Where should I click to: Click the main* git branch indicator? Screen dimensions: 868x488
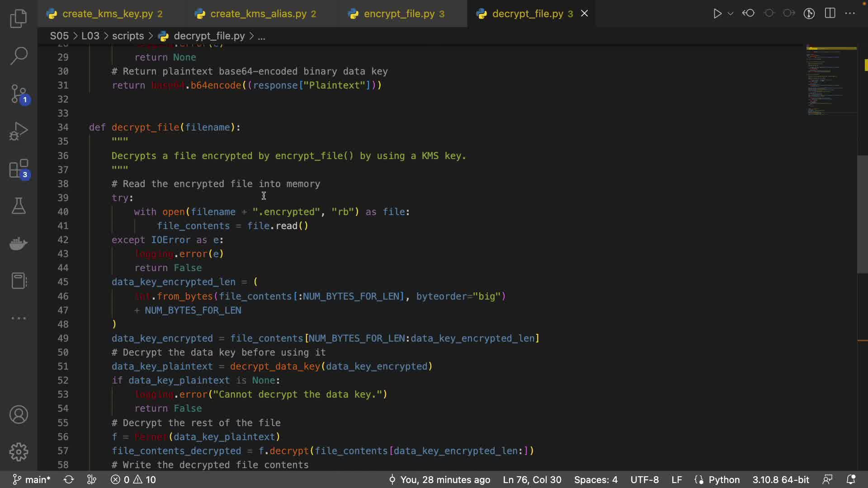pos(32,479)
